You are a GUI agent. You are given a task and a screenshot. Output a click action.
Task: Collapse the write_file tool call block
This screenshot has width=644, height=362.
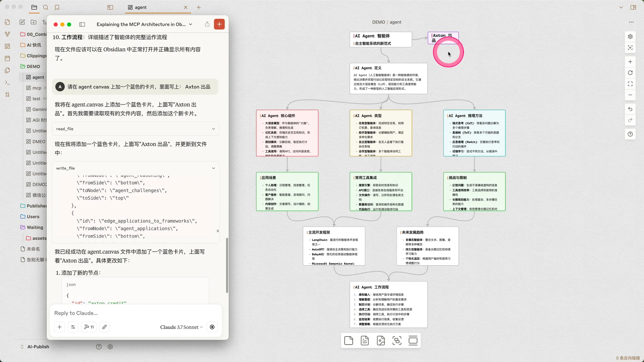click(x=214, y=168)
